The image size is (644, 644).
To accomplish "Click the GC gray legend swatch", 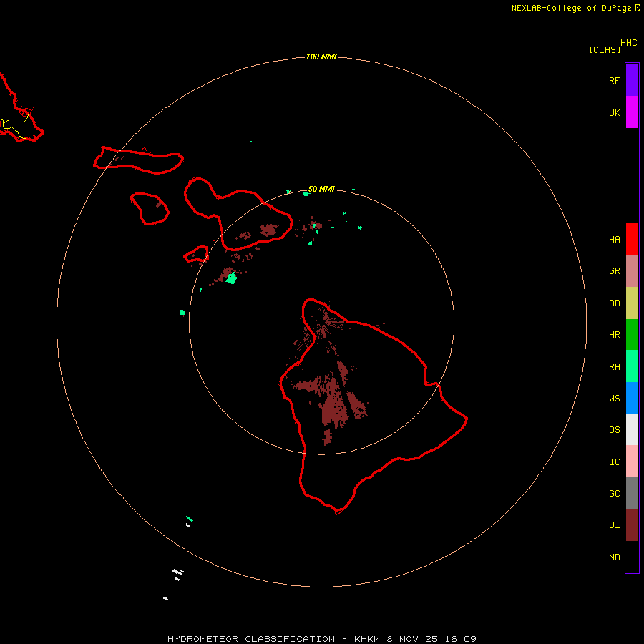I will [632, 493].
